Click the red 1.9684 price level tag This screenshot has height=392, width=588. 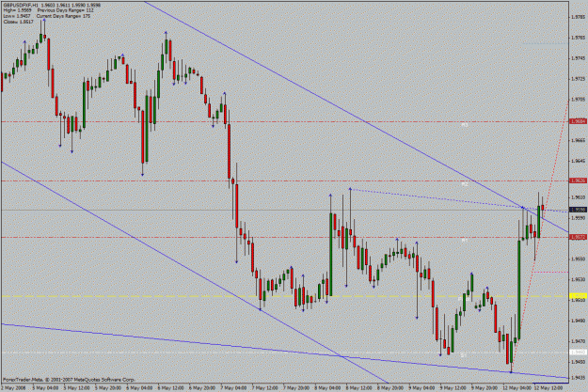pos(578,121)
